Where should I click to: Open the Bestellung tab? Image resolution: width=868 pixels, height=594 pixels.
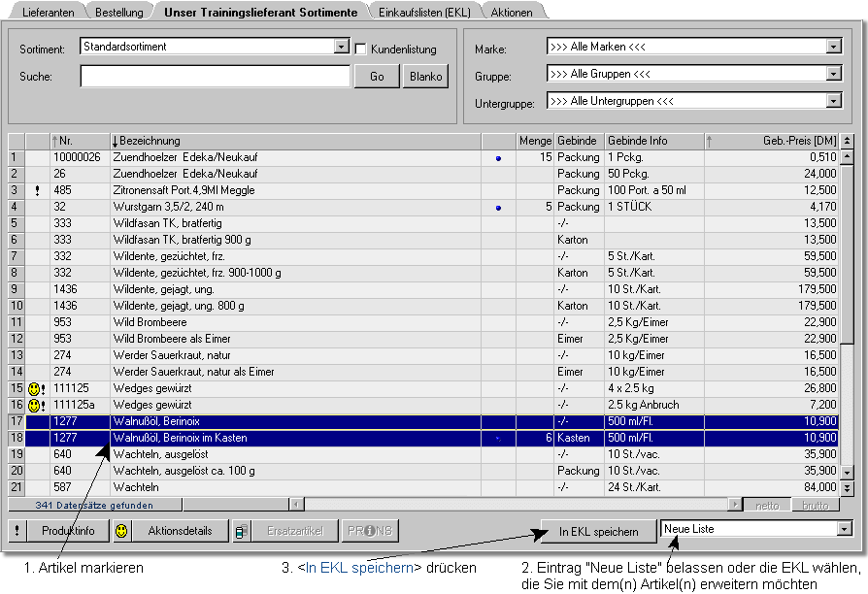point(118,12)
